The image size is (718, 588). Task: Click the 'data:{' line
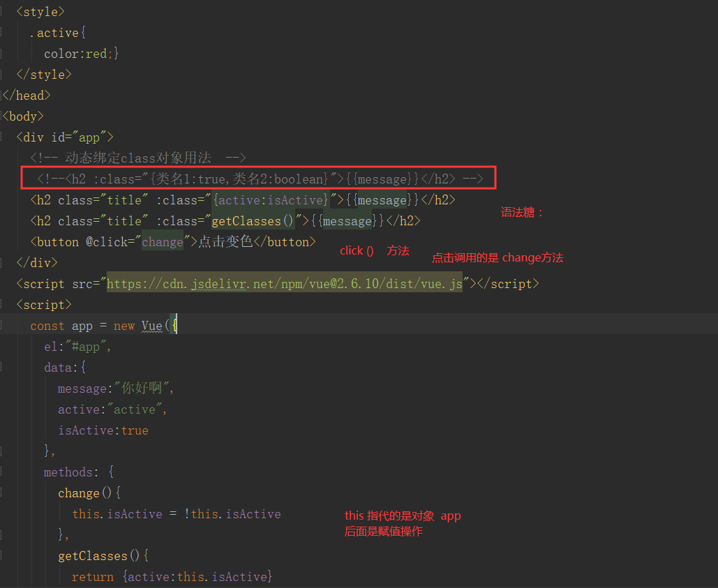(65, 368)
